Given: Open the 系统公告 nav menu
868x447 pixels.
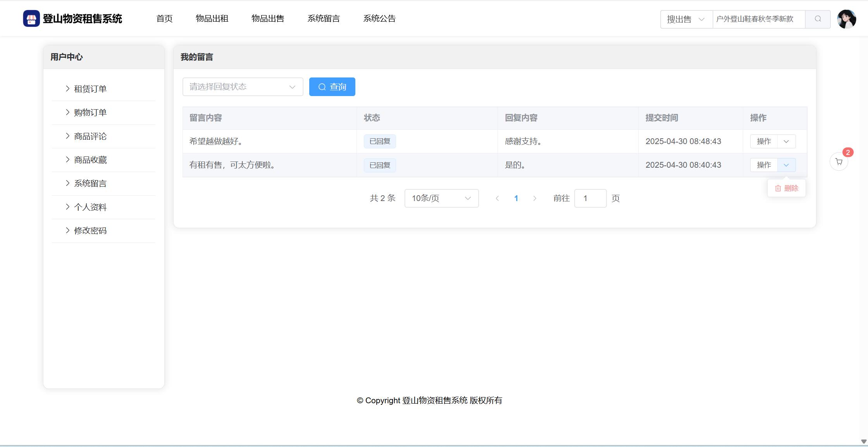Looking at the screenshot, I should point(379,19).
